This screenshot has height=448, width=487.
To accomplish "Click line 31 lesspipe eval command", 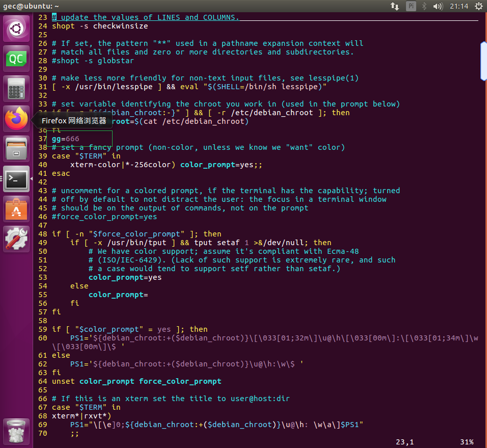I will click(x=189, y=87).
